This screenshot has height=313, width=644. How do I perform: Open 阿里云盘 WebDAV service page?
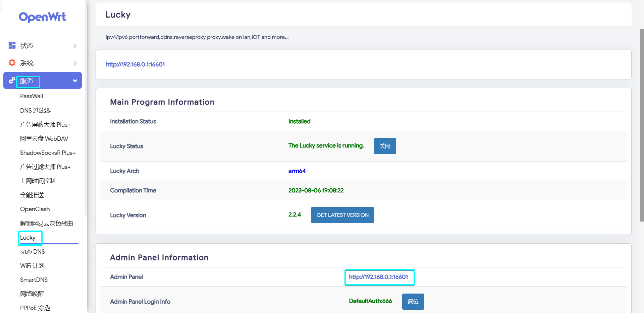point(44,139)
